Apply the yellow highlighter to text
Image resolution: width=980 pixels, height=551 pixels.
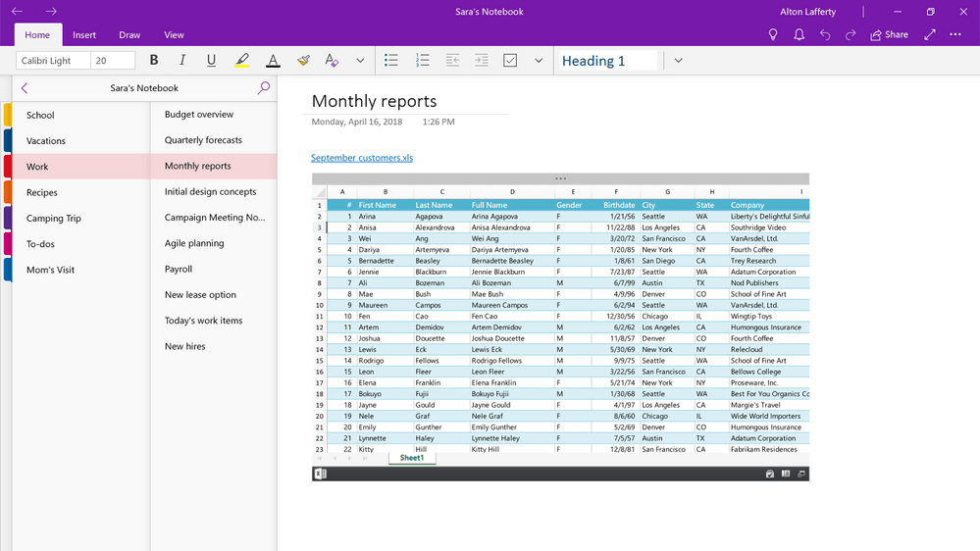[x=242, y=61]
